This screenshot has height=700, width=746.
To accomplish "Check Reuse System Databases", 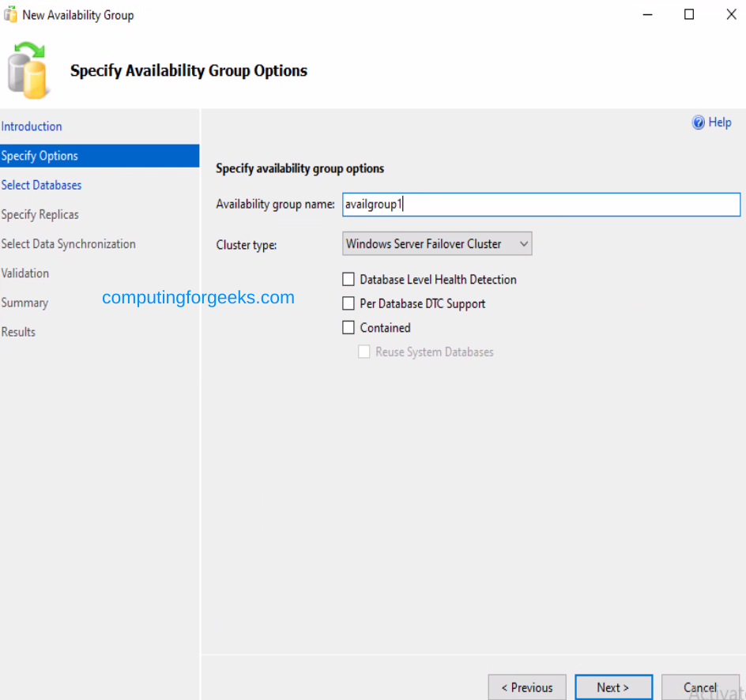I will [x=364, y=352].
